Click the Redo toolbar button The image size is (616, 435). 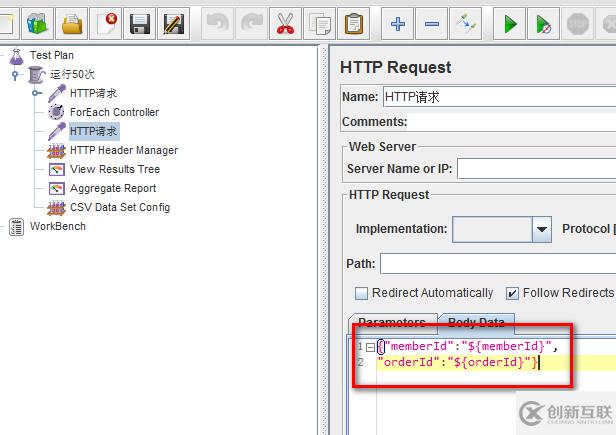pos(251,24)
